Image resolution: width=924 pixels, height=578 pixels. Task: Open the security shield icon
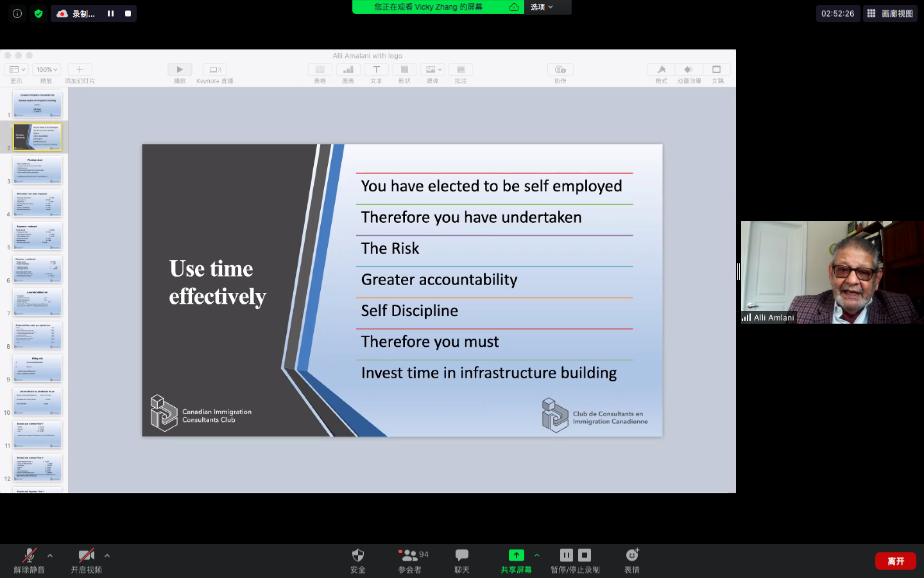[358, 555]
